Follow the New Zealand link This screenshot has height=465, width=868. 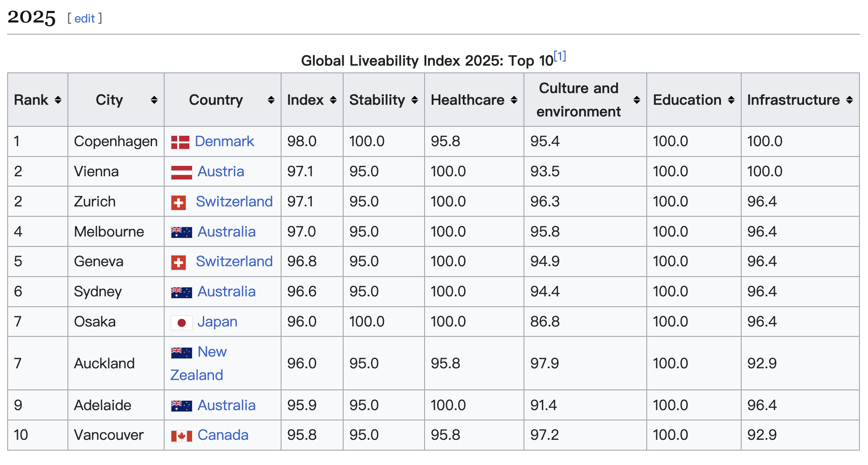click(212, 352)
